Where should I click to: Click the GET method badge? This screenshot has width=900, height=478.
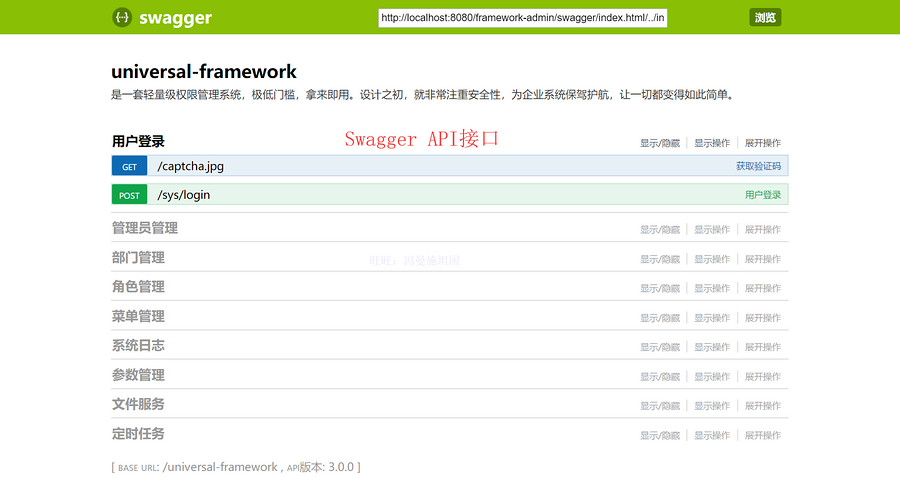[129, 166]
